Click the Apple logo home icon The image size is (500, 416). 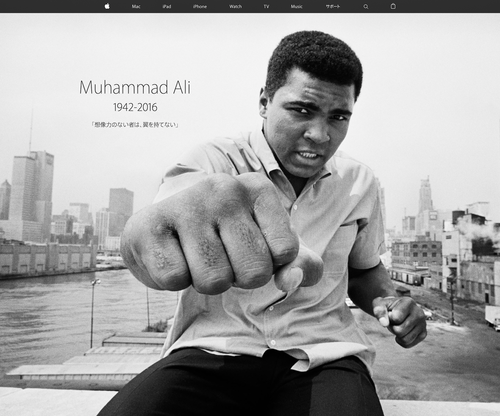tap(107, 6)
